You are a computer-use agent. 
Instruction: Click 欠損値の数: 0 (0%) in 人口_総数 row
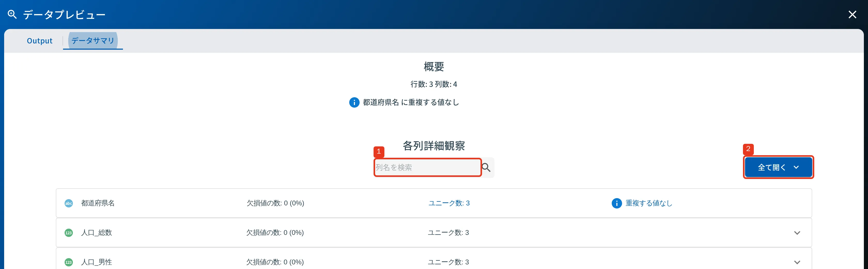[275, 233]
